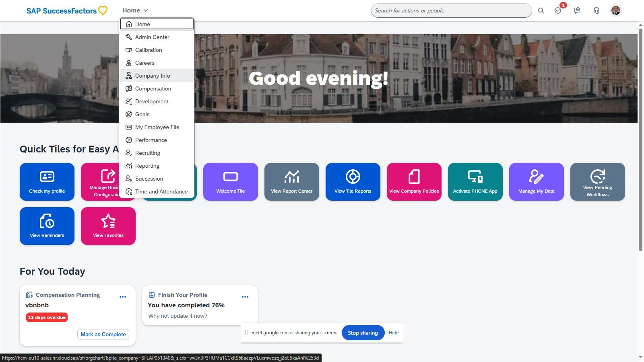Click the Time and Attendance clock icon
This screenshot has height=362, width=644.
click(129, 191)
